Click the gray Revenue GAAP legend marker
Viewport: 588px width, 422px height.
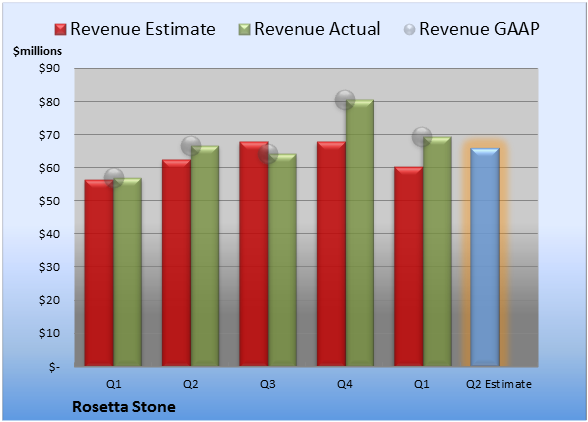pyautogui.click(x=409, y=29)
